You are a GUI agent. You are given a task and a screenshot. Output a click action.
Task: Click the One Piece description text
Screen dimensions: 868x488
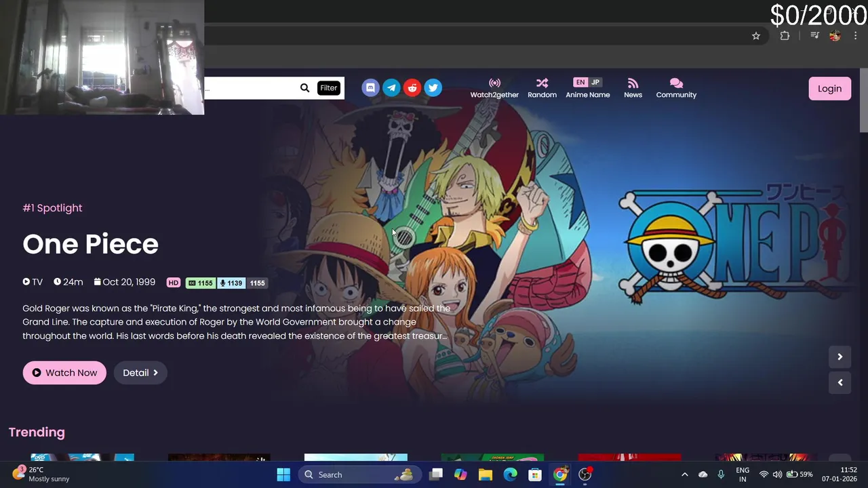[x=236, y=322]
